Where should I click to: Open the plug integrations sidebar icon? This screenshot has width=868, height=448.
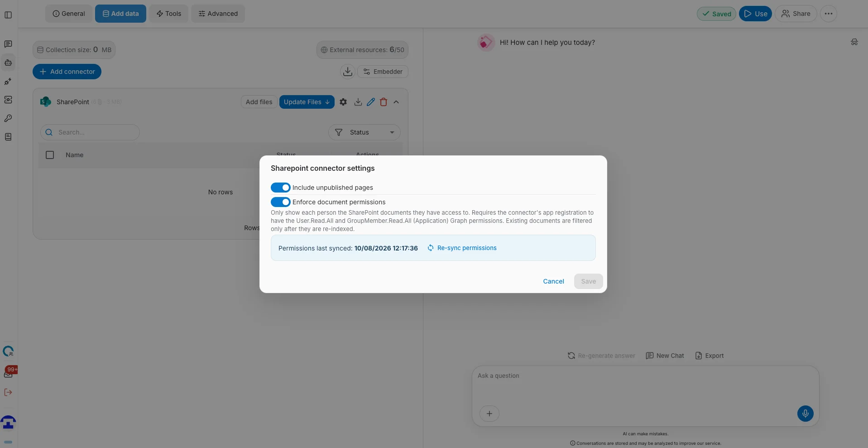tap(8, 82)
